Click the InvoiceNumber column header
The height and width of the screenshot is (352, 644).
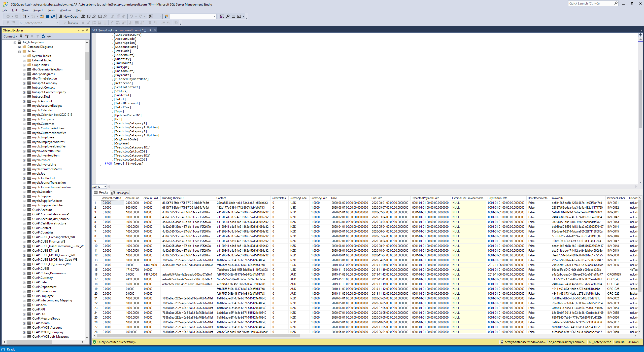point(616,198)
